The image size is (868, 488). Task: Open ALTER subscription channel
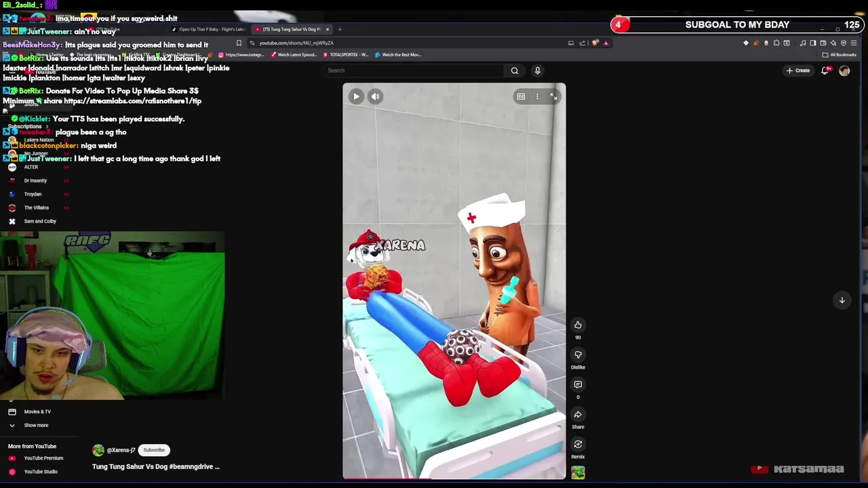(x=31, y=167)
